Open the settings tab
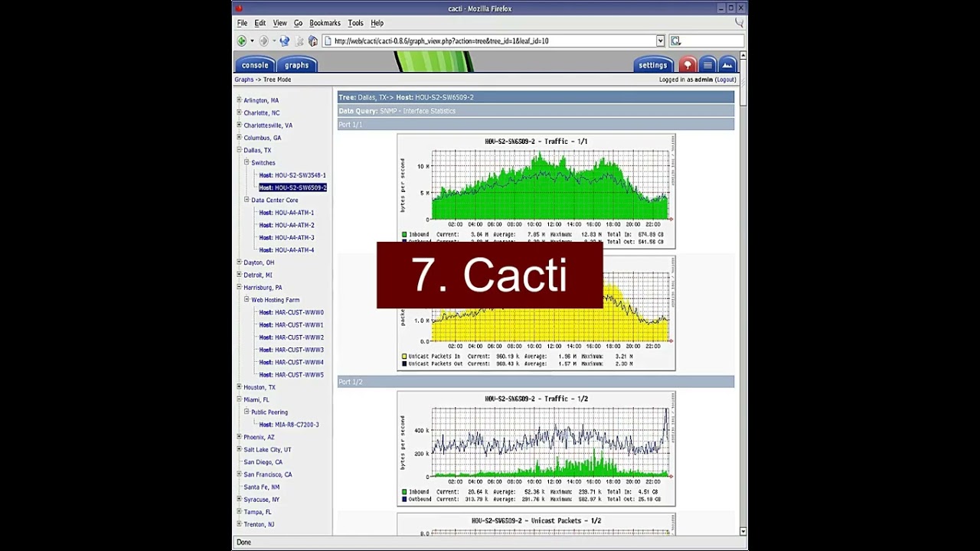The height and width of the screenshot is (551, 980). [x=653, y=65]
